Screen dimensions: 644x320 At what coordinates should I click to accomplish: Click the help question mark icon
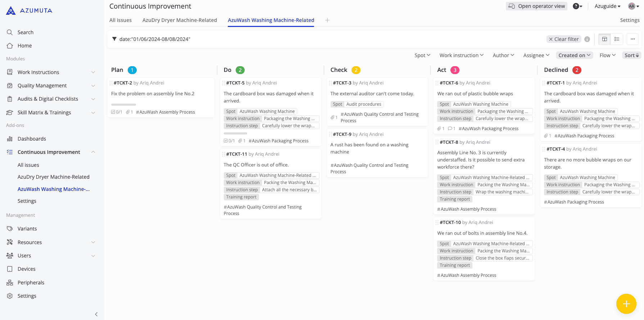click(x=576, y=6)
